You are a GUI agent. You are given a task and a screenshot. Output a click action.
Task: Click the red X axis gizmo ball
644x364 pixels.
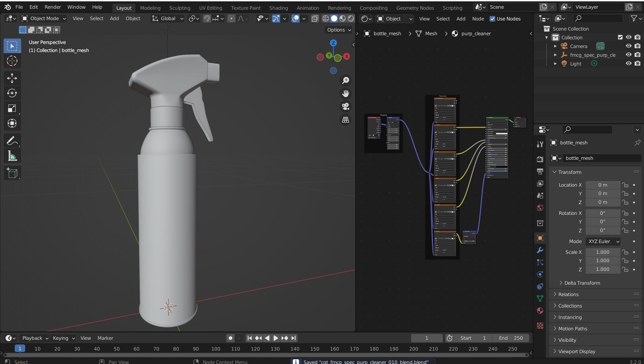pyautogui.click(x=346, y=56)
